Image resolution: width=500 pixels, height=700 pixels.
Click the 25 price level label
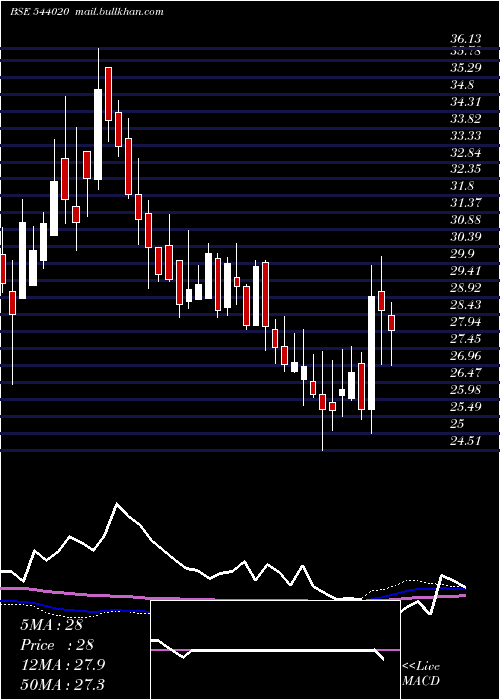[x=458, y=423]
